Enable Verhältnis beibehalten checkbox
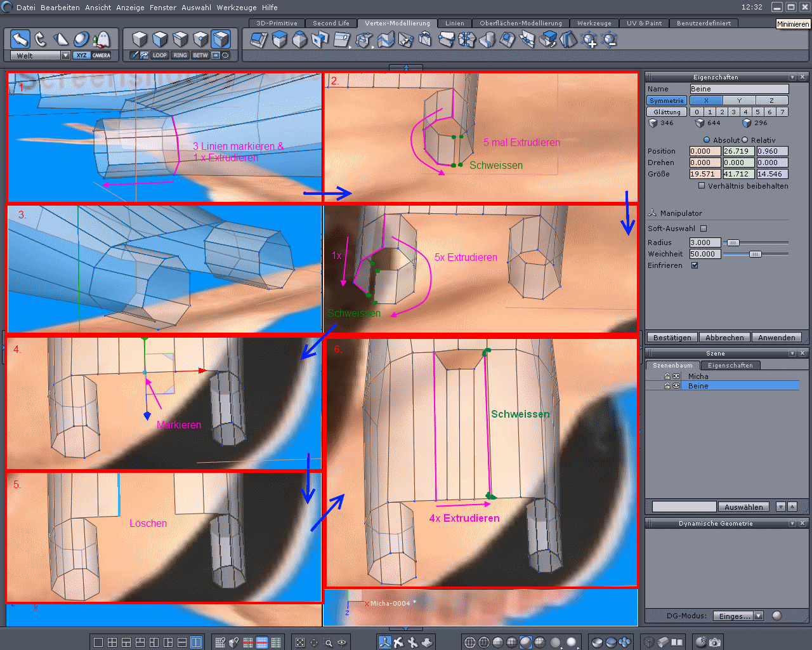Viewport: 812px width, 650px height. 702,186
